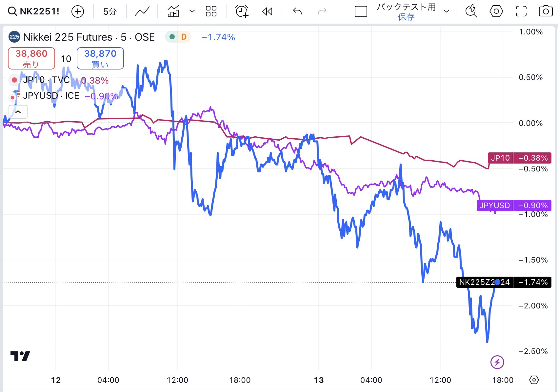Select the JP10 · TVC legend entry
This screenshot has height=392, width=558.
tap(46, 80)
